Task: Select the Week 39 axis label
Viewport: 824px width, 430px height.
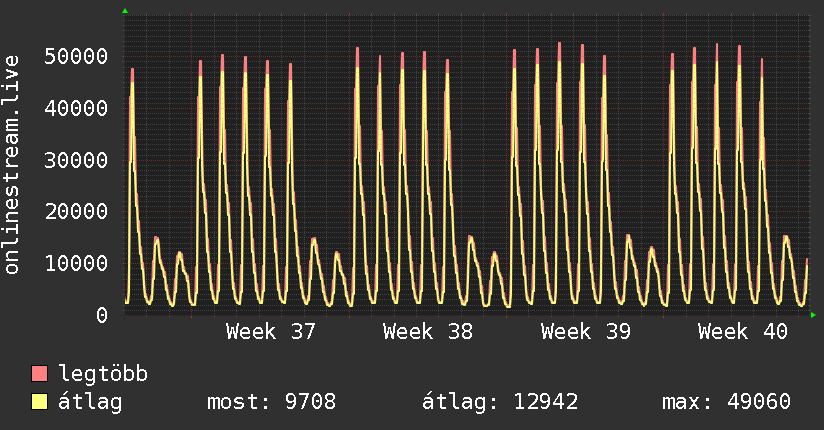Action: [x=585, y=332]
